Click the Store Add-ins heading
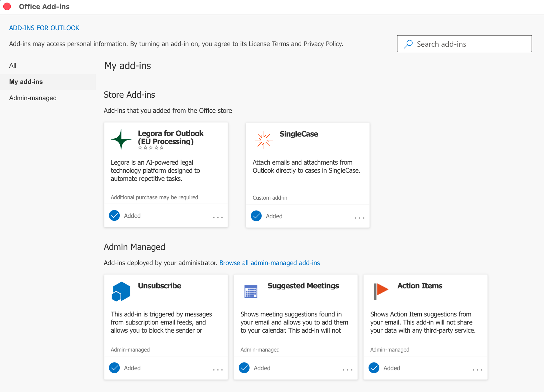Viewport: 544px width, 392px height. [x=129, y=95]
